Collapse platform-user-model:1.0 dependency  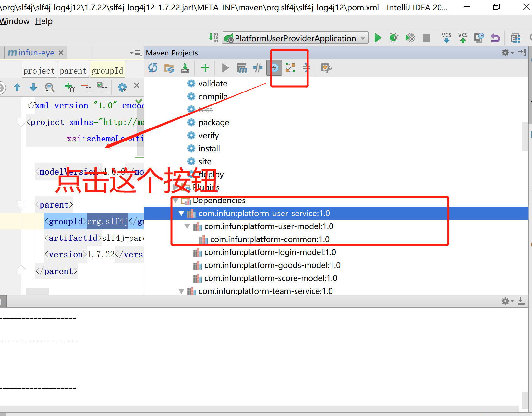187,226
